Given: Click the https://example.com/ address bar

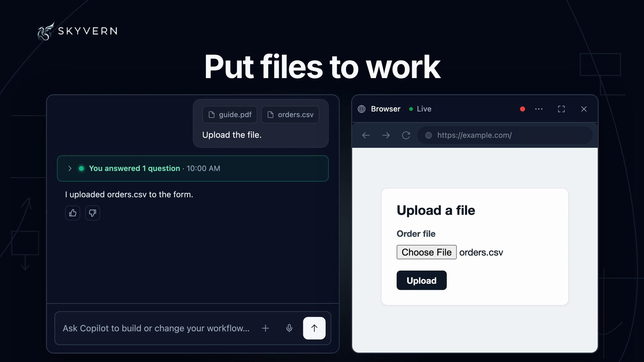Looking at the screenshot, I should 505,135.
